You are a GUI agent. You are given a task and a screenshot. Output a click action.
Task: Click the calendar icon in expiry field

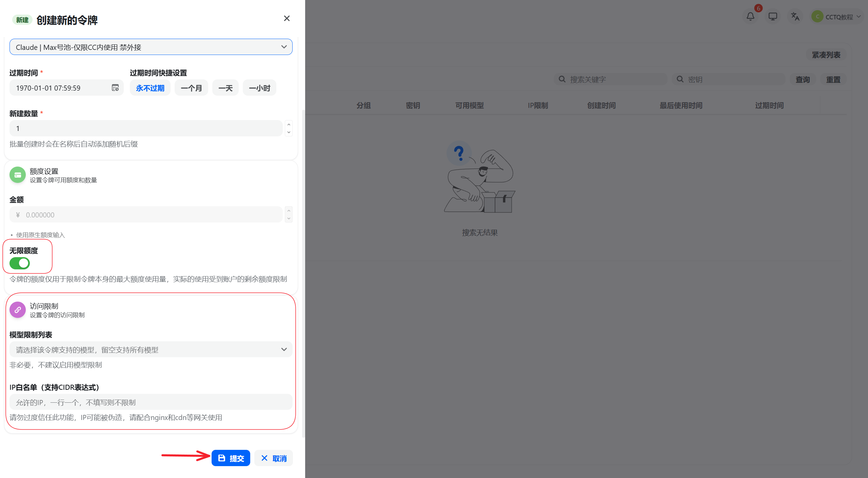[x=115, y=88]
